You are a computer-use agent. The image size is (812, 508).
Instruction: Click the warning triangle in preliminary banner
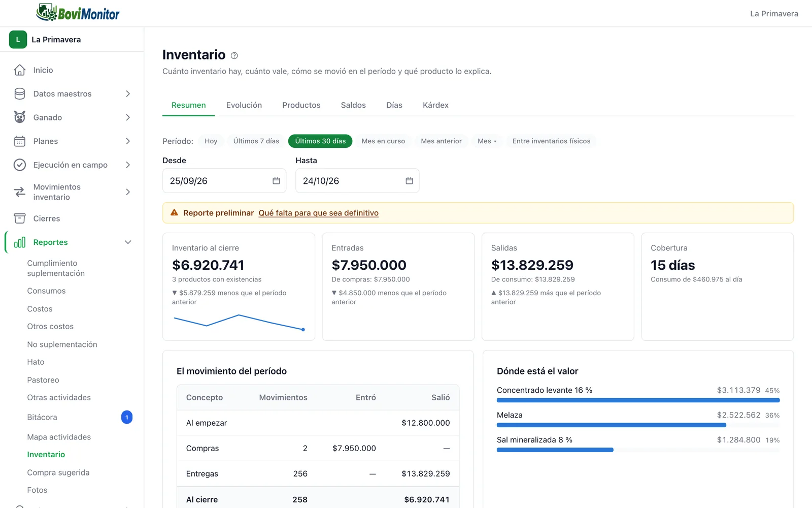tap(174, 213)
